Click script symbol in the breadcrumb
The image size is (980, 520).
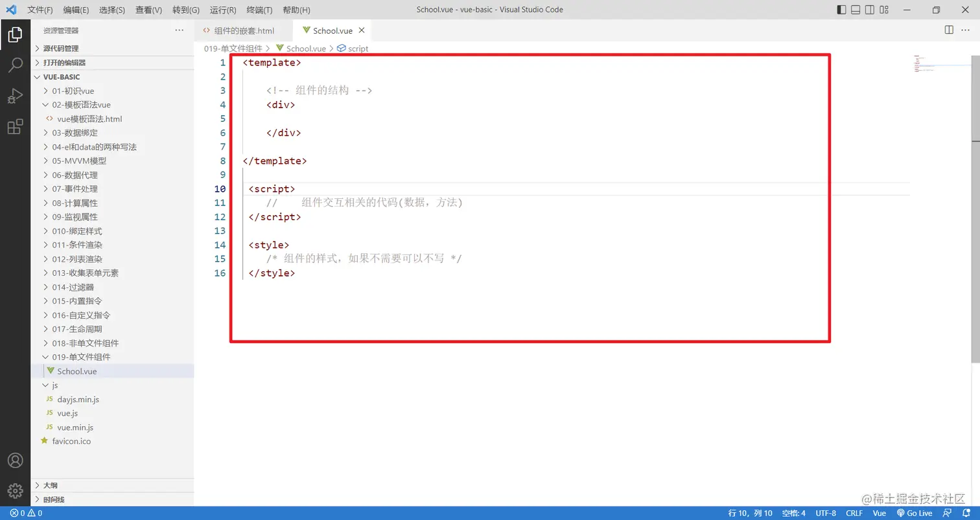pyautogui.click(x=353, y=49)
